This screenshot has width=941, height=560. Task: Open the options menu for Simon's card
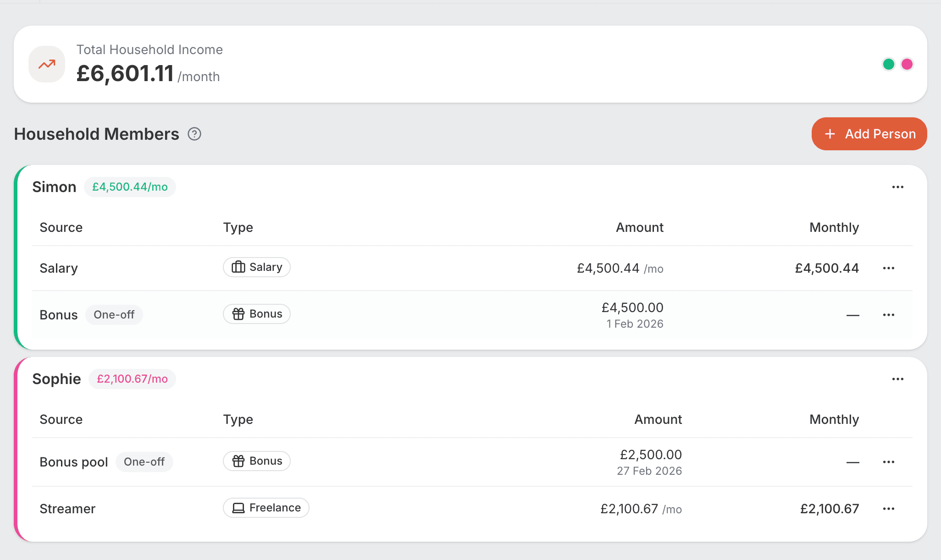point(897,187)
